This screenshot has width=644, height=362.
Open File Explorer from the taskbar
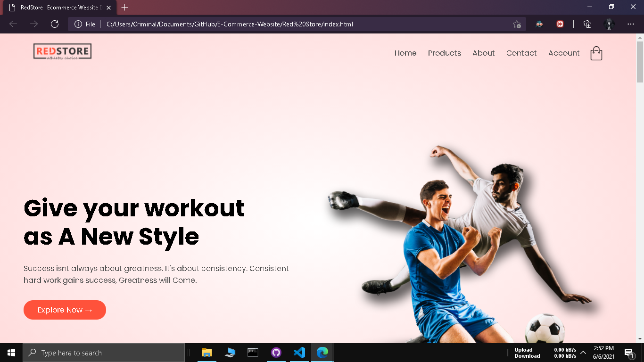coord(206,353)
